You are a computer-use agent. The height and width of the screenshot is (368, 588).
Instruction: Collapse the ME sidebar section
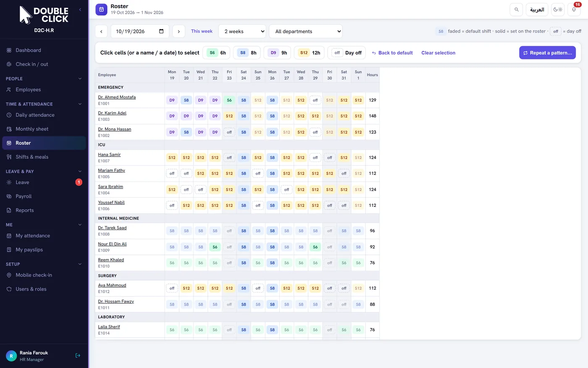point(44,225)
